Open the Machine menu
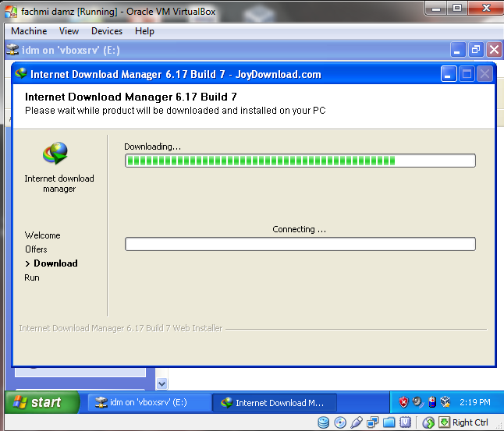The height and width of the screenshot is (431, 504). point(29,31)
